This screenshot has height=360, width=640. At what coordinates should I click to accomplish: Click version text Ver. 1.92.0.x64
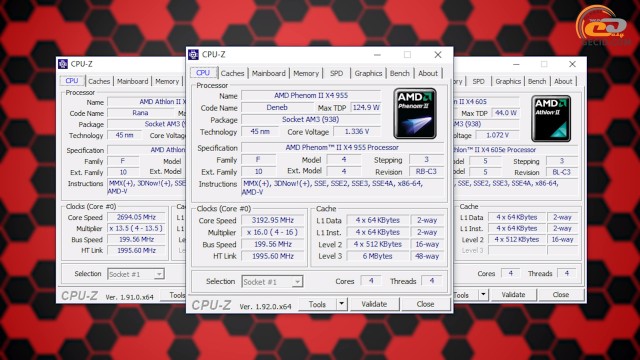(x=265, y=306)
